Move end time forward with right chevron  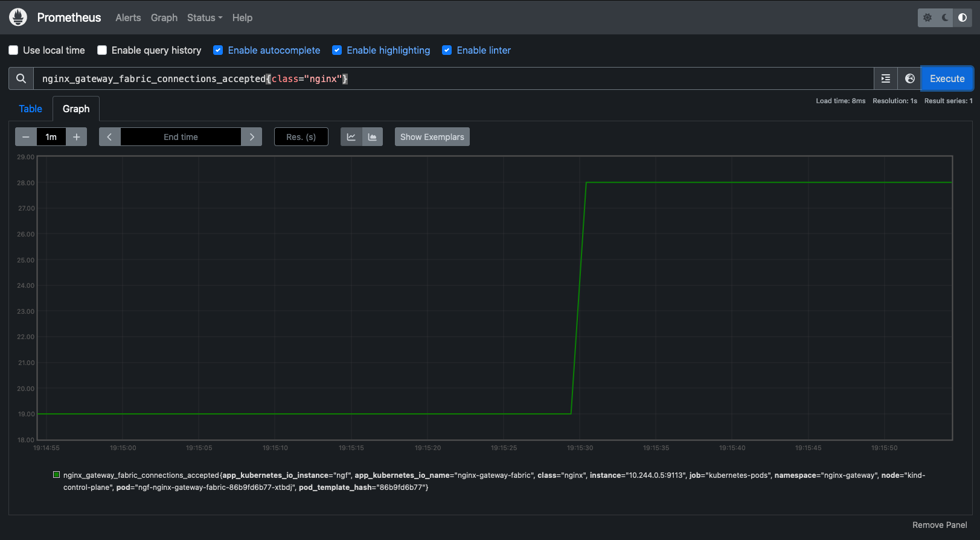click(252, 137)
